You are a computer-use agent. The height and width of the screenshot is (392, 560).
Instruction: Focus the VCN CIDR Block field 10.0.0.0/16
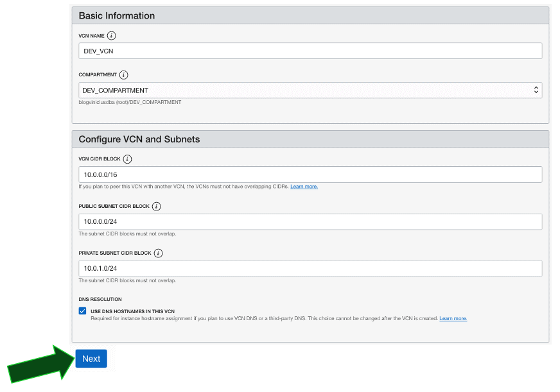310,175
